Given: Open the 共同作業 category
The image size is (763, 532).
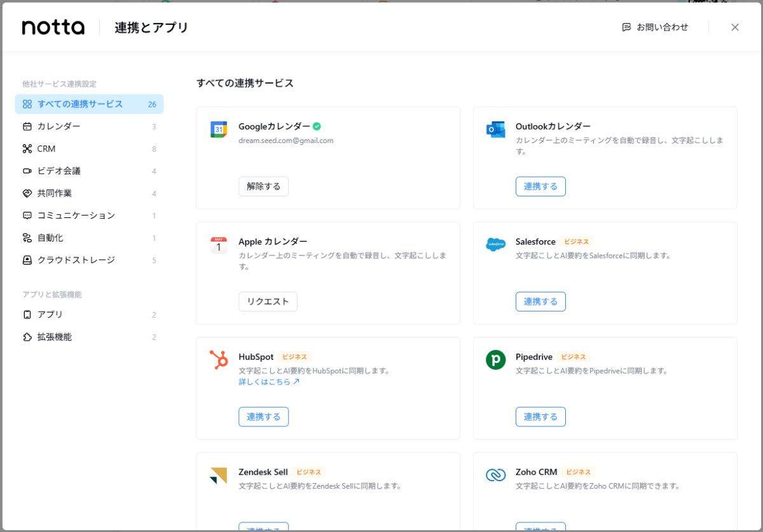Looking at the screenshot, I should tap(55, 193).
